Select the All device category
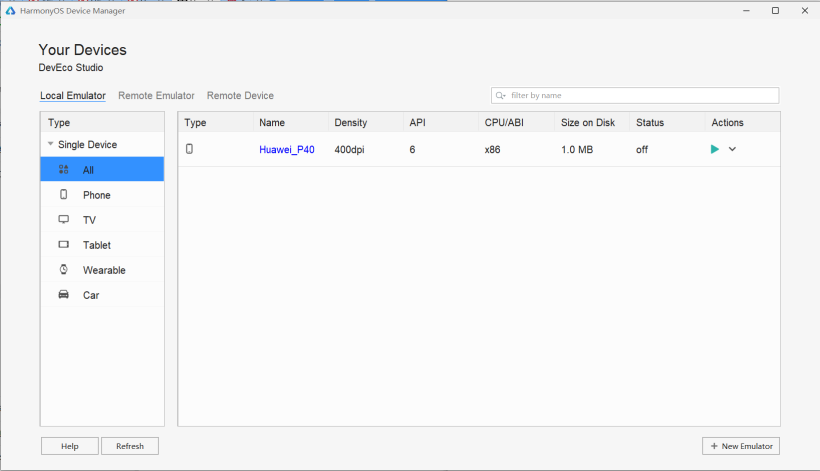Screen dimensions: 820x471 (102, 169)
